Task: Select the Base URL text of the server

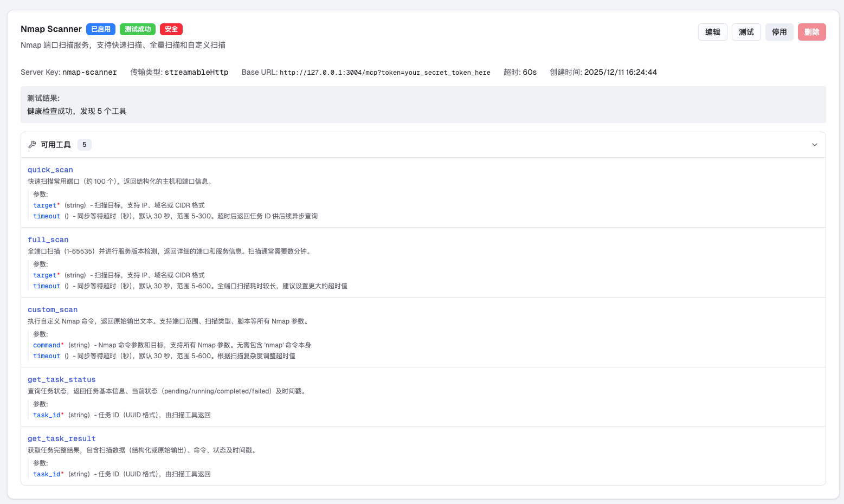Action: click(x=384, y=72)
